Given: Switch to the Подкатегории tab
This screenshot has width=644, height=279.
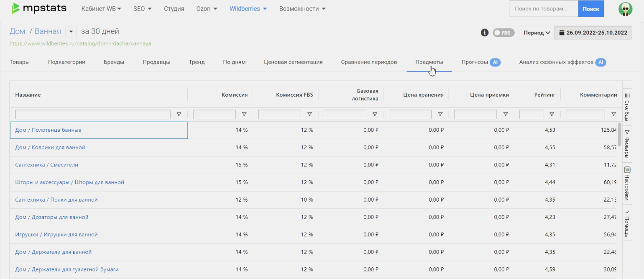Looking at the screenshot, I should 66,62.
